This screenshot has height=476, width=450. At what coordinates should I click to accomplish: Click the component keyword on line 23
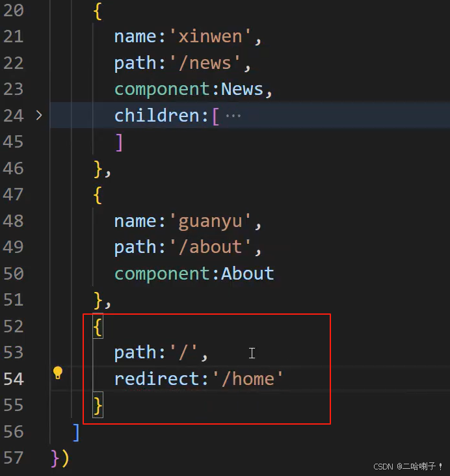(x=162, y=89)
